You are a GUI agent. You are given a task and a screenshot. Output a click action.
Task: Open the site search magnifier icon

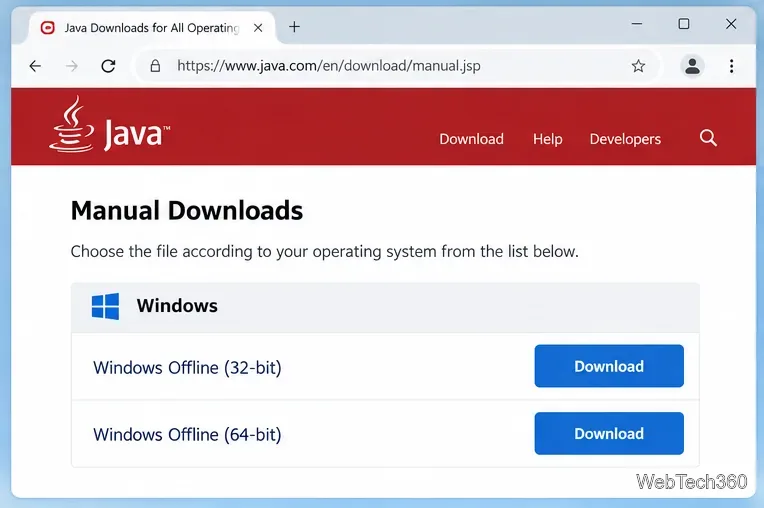(x=708, y=138)
